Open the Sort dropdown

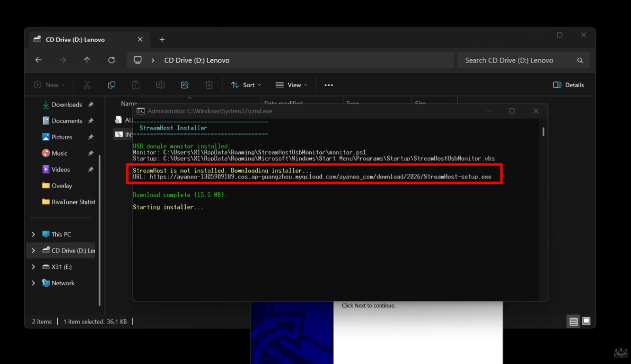tap(246, 85)
